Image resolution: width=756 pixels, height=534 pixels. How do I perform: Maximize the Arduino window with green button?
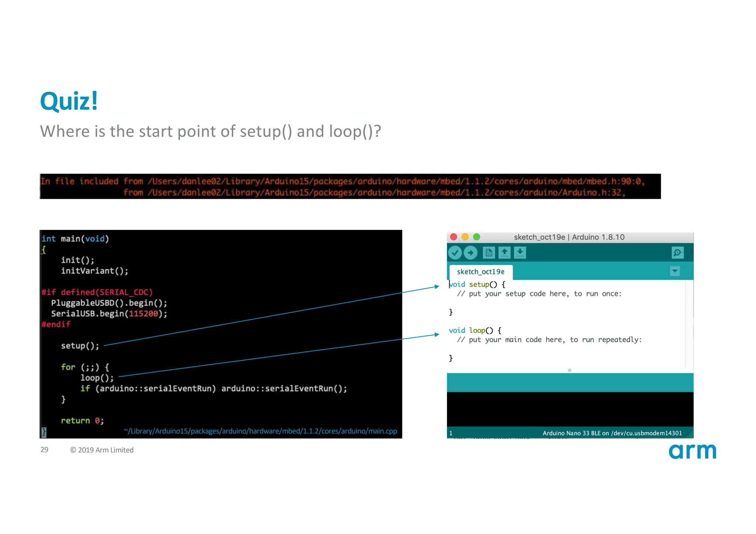[x=477, y=237]
